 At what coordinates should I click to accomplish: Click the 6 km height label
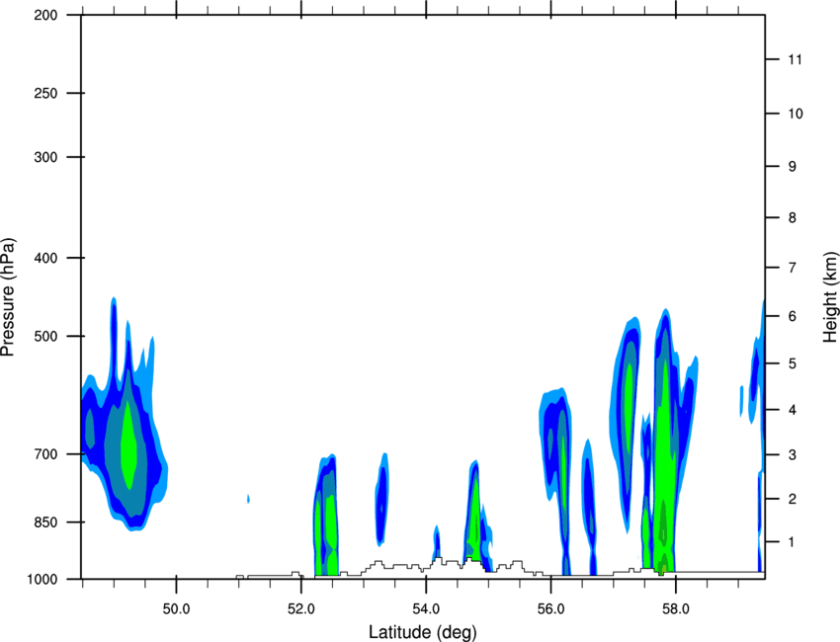pos(793,316)
